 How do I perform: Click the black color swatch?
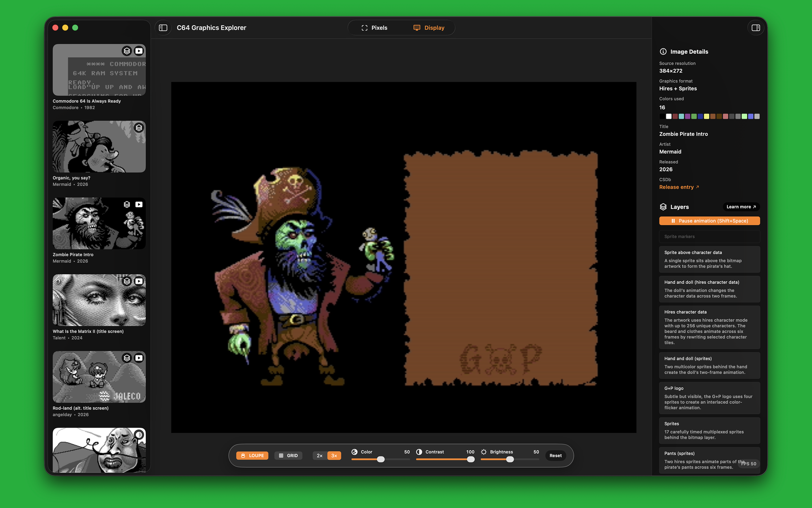(x=662, y=116)
